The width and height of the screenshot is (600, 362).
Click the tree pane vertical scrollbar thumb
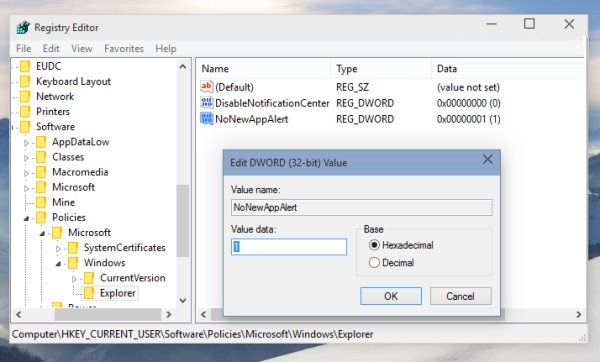183,221
